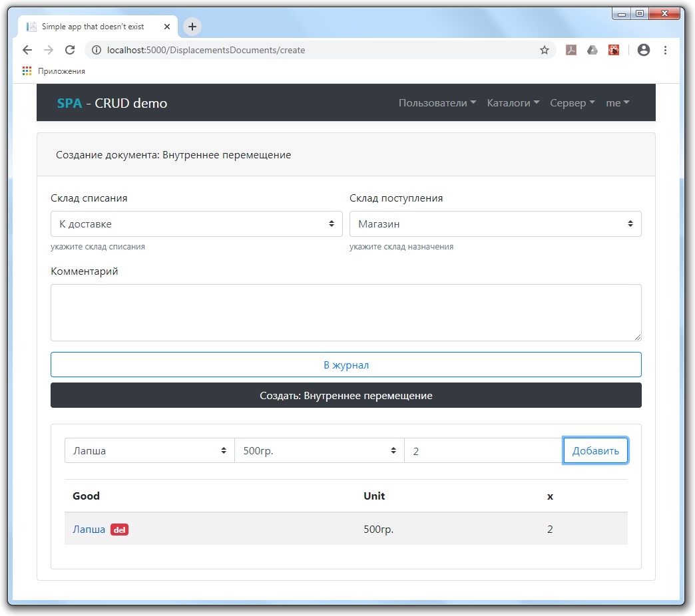Click the 'укажите склад списания' hint text
The height and width of the screenshot is (616, 695).
(x=97, y=247)
